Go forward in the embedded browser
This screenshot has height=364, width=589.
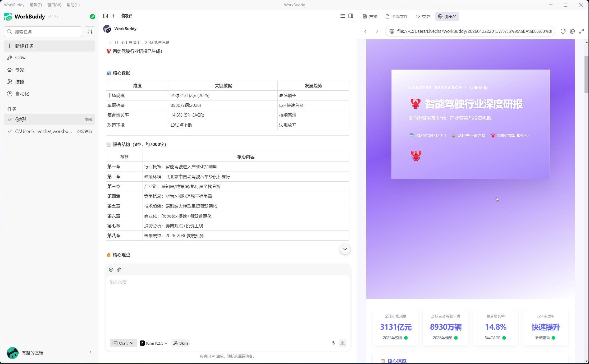coord(377,31)
